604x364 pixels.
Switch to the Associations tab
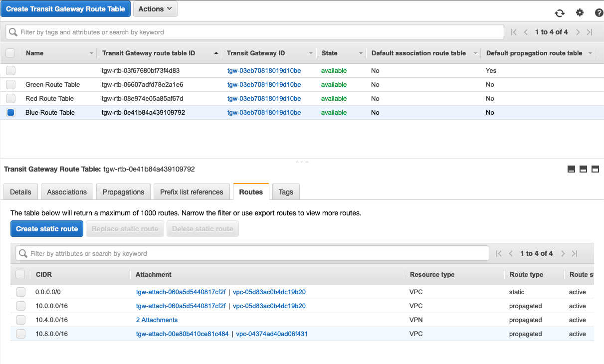pyautogui.click(x=67, y=192)
